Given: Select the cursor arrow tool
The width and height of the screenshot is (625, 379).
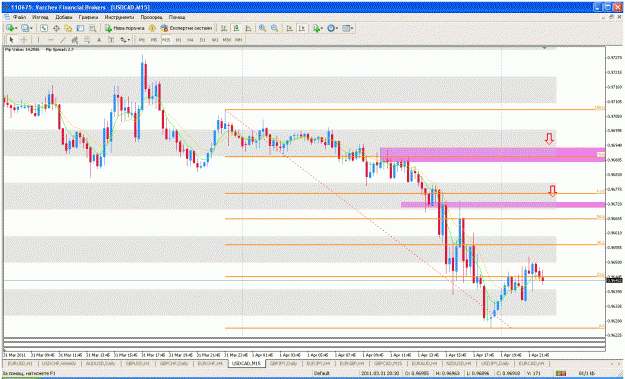Looking at the screenshot, I should [11, 40].
